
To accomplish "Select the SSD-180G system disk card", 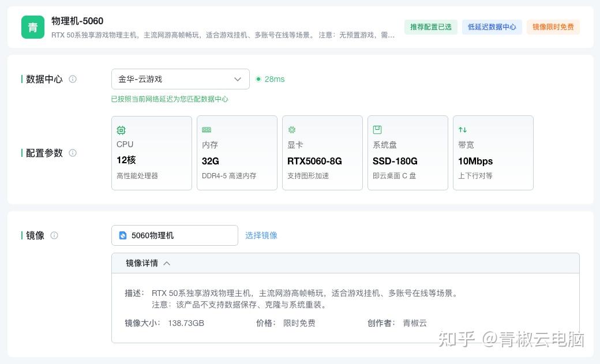I will point(407,153).
